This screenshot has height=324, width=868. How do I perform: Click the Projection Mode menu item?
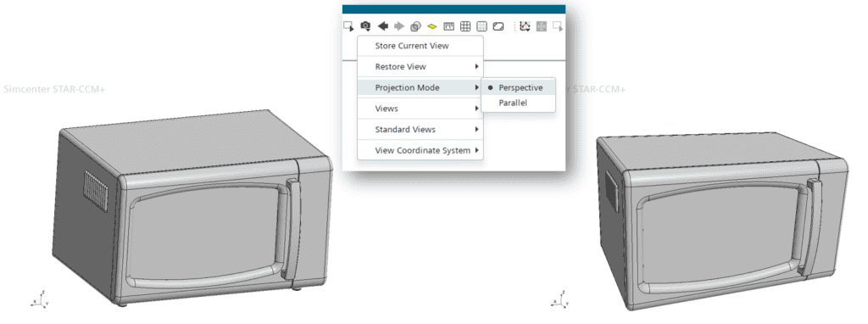tap(420, 87)
